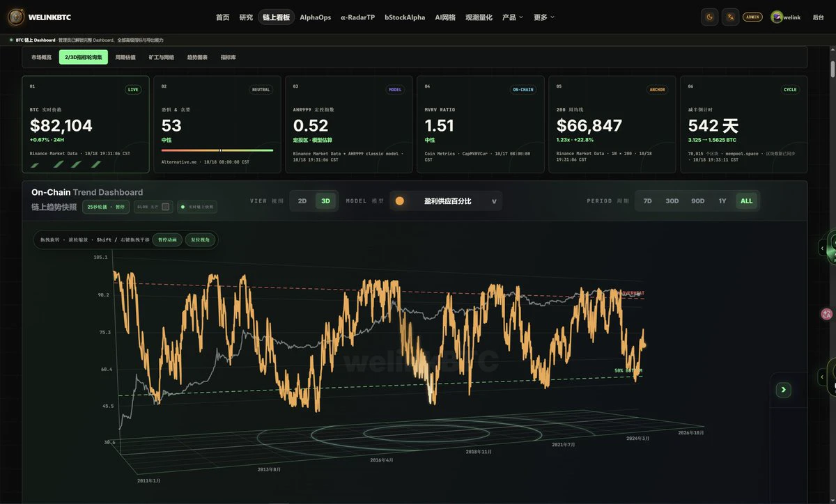The width and height of the screenshot is (836, 504).
Task: Expand the 产品 menu
Action: (x=512, y=17)
